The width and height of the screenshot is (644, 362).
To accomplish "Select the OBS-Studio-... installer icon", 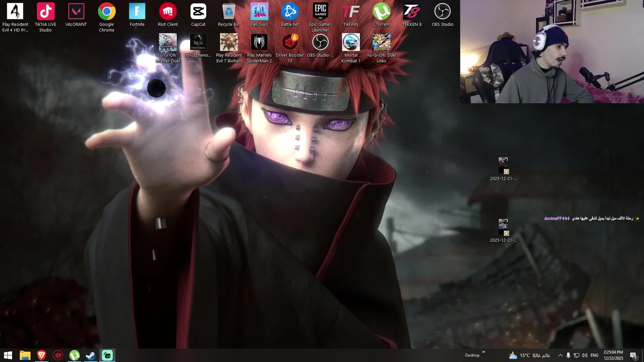I will click(x=320, y=46).
